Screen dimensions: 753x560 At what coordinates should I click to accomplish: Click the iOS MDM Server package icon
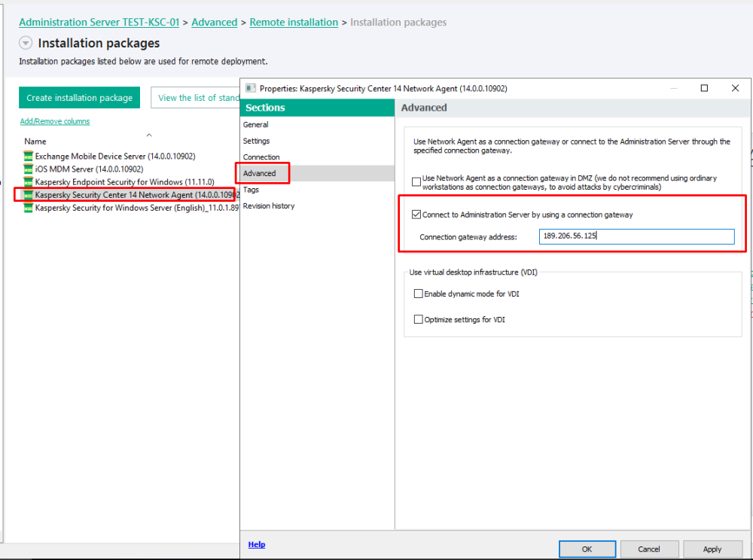tap(29, 169)
